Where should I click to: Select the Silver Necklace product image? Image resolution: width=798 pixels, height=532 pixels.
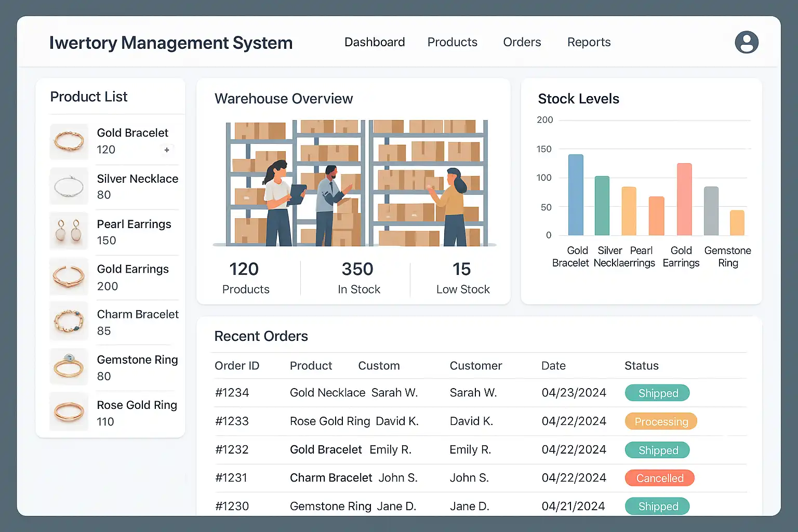tap(69, 186)
